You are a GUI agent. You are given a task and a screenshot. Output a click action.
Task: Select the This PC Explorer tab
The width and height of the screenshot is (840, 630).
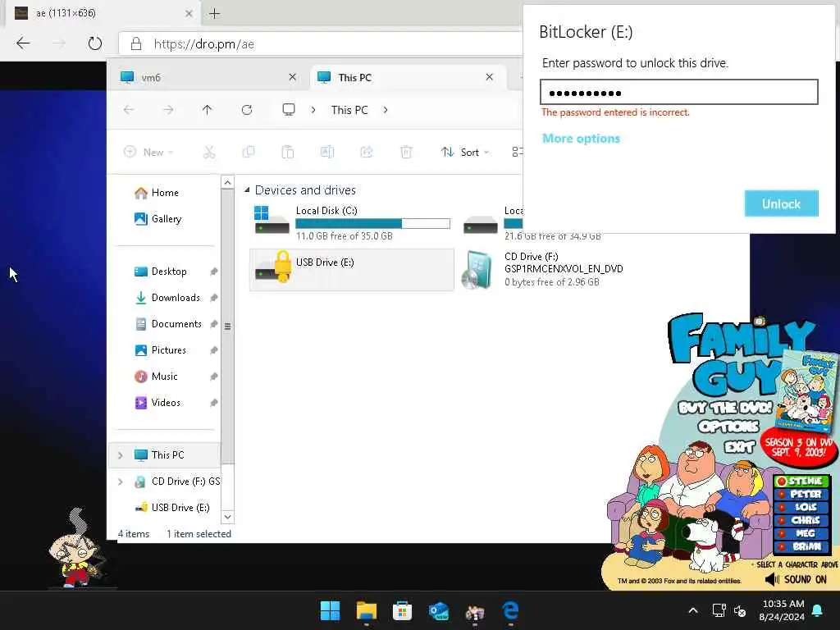(407, 78)
